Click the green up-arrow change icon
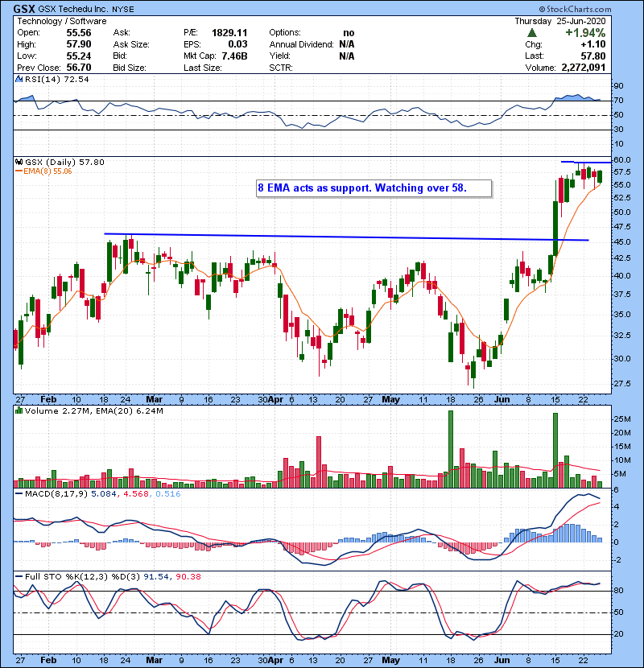This screenshot has height=668, width=644. (x=531, y=33)
